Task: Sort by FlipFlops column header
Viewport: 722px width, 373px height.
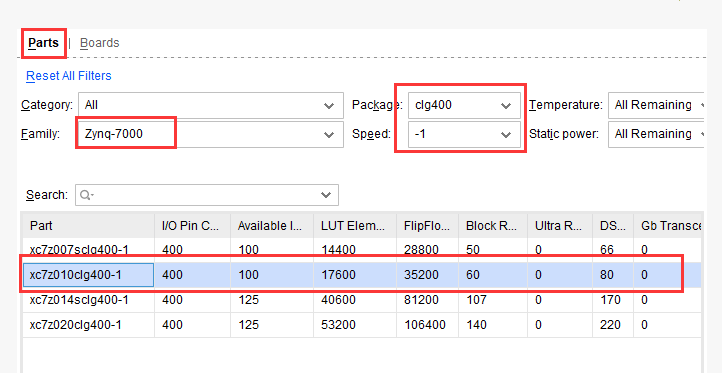Action: (x=427, y=226)
